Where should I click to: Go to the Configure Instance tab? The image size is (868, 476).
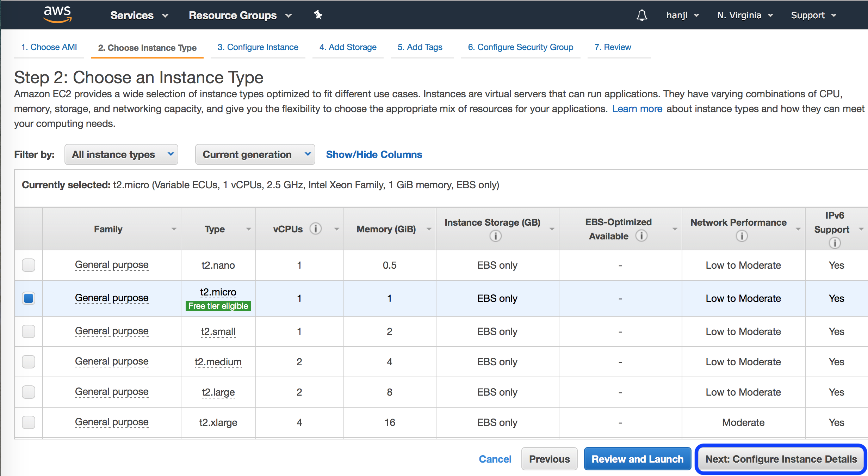[258, 47]
